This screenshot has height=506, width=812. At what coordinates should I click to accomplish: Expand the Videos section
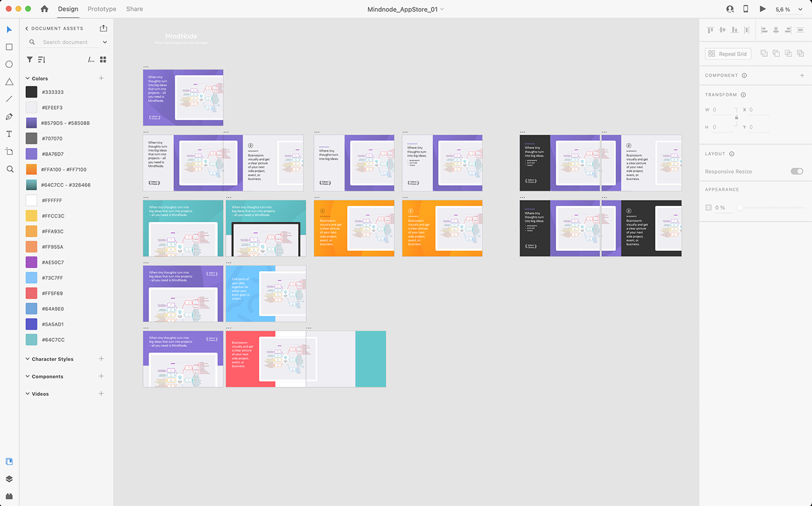point(27,394)
